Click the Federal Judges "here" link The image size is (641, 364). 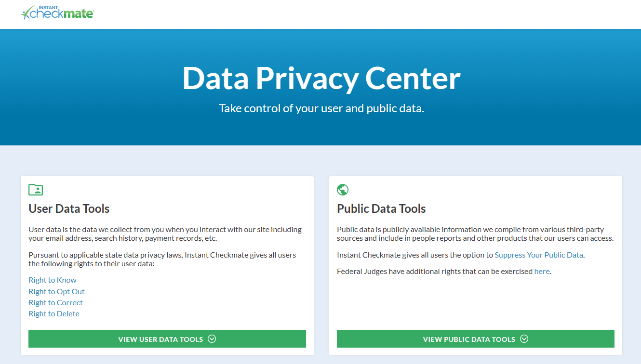click(x=542, y=272)
